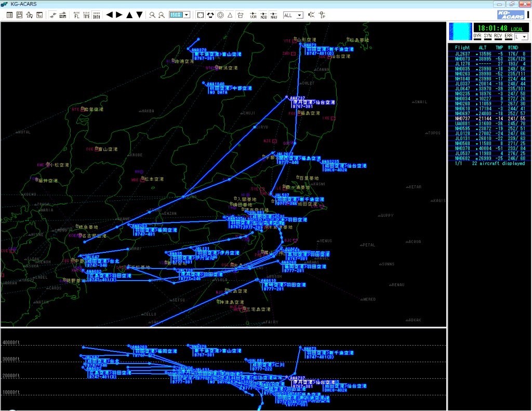
Task: Click the third toolbar icon with arrow
Action: (30, 15)
